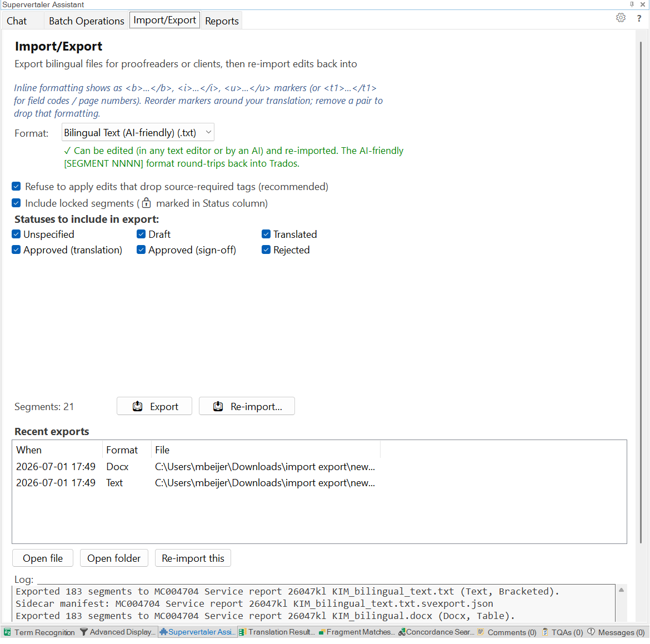Click the Re-import... button
The image size is (650, 644).
tap(247, 406)
